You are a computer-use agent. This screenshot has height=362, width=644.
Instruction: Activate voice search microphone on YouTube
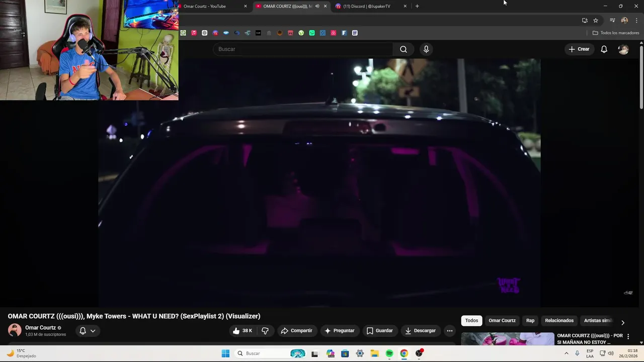tap(426, 49)
